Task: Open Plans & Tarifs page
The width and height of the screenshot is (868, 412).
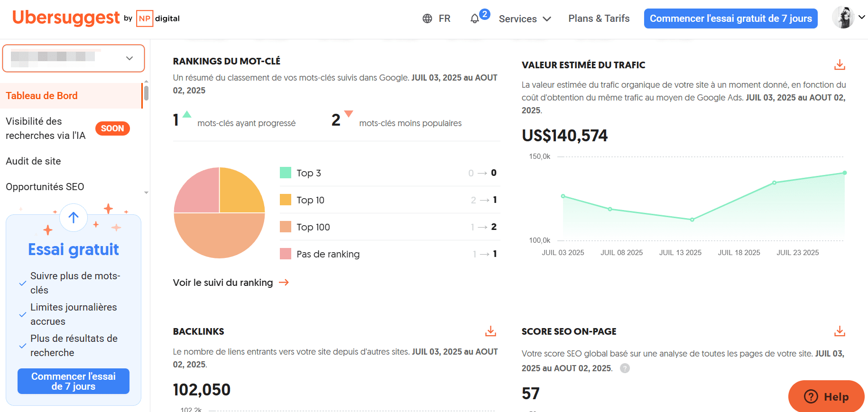Action: [x=599, y=18]
